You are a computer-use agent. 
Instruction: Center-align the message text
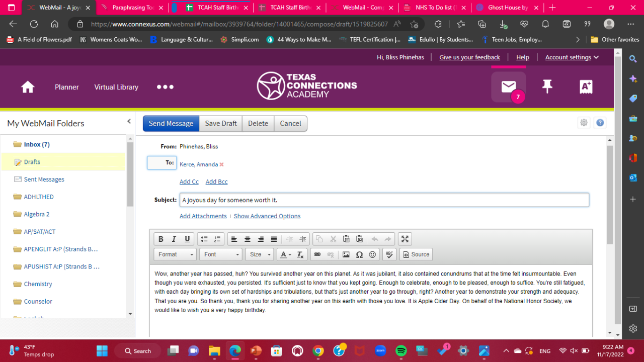point(248,239)
